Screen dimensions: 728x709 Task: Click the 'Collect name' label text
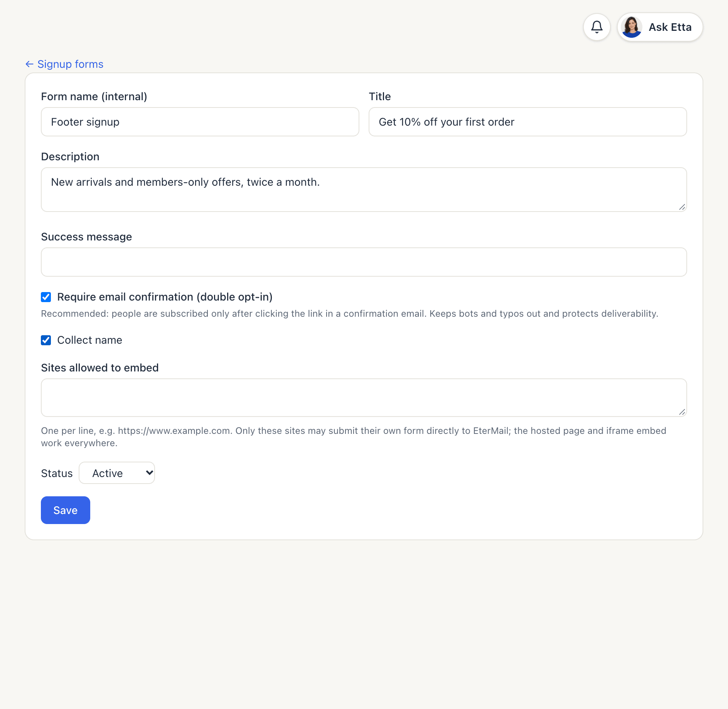coord(90,340)
